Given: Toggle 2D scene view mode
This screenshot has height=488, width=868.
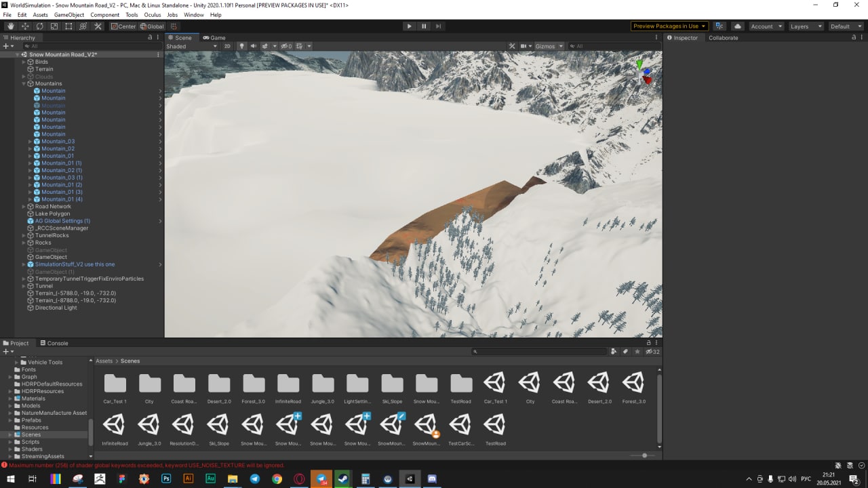Looking at the screenshot, I should [227, 46].
